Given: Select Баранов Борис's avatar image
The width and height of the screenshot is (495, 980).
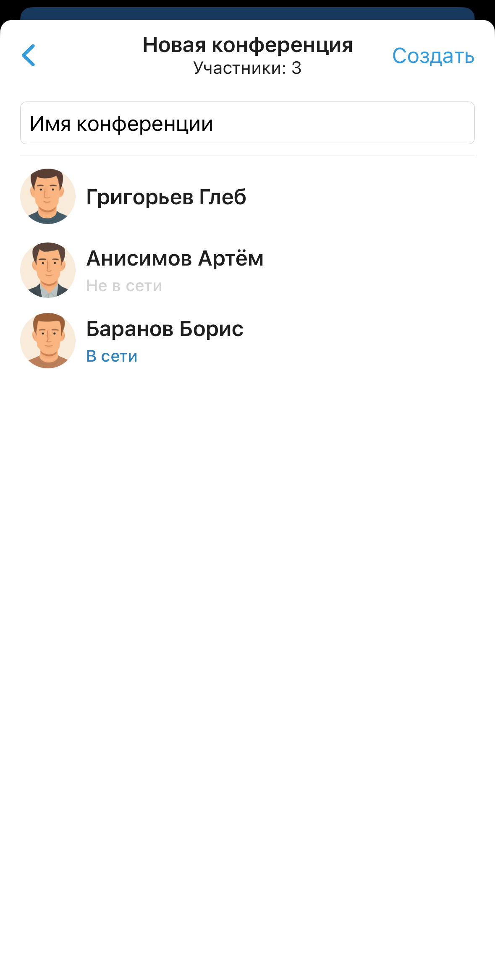Looking at the screenshot, I should point(48,341).
